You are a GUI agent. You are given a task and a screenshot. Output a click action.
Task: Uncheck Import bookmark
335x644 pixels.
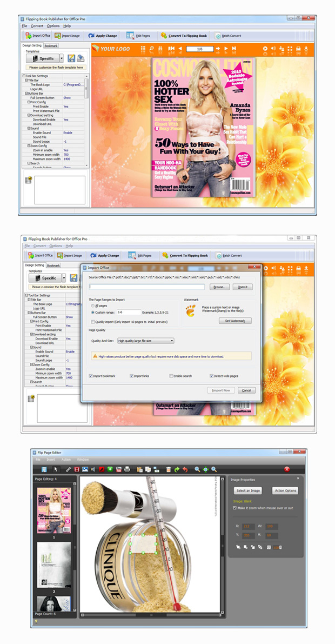click(91, 376)
